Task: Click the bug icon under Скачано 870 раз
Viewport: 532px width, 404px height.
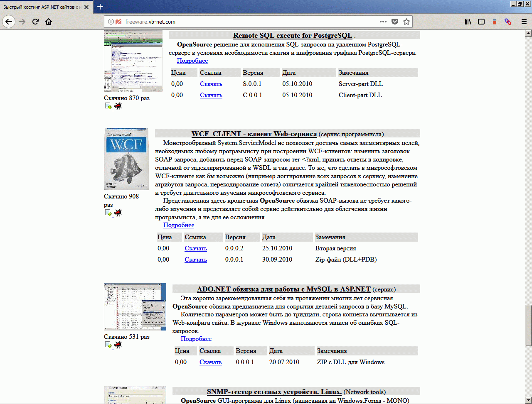Action: click(118, 106)
